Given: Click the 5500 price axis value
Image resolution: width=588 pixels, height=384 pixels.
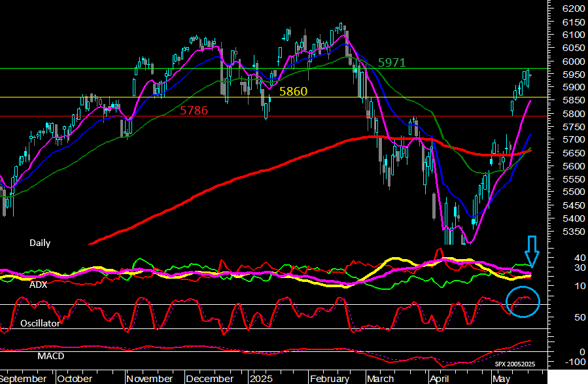Looking at the screenshot, I should point(574,192).
